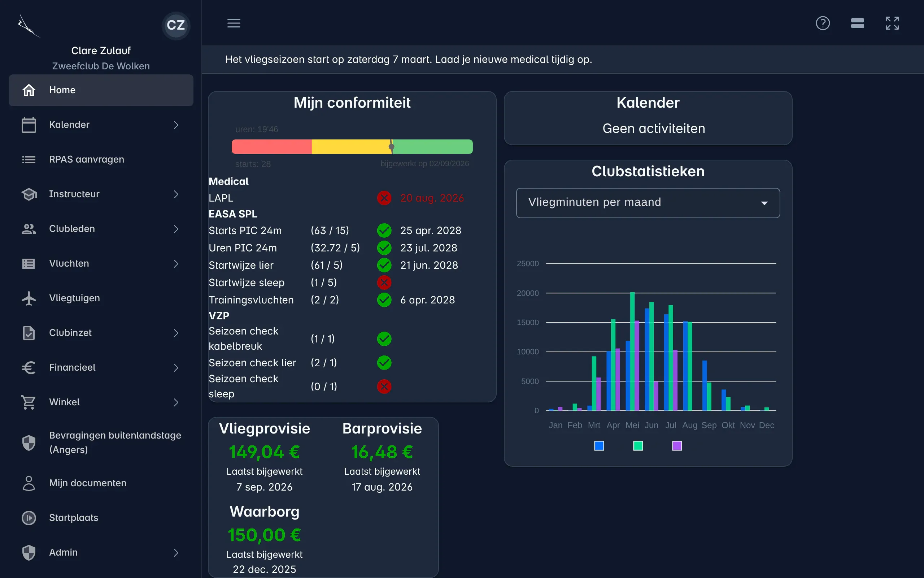Expand the Financieel sidebar chevron
Screen dimensions: 924x578
pyautogui.click(x=176, y=368)
